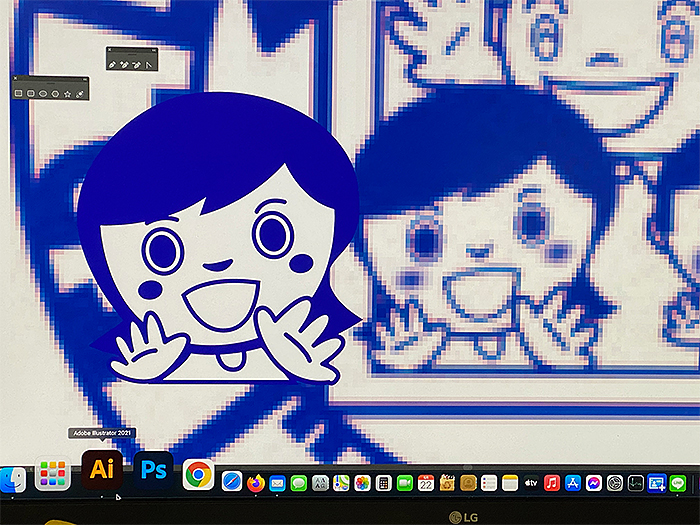Close the pen tools floating panel
The width and height of the screenshot is (700, 525).
[x=110, y=49]
